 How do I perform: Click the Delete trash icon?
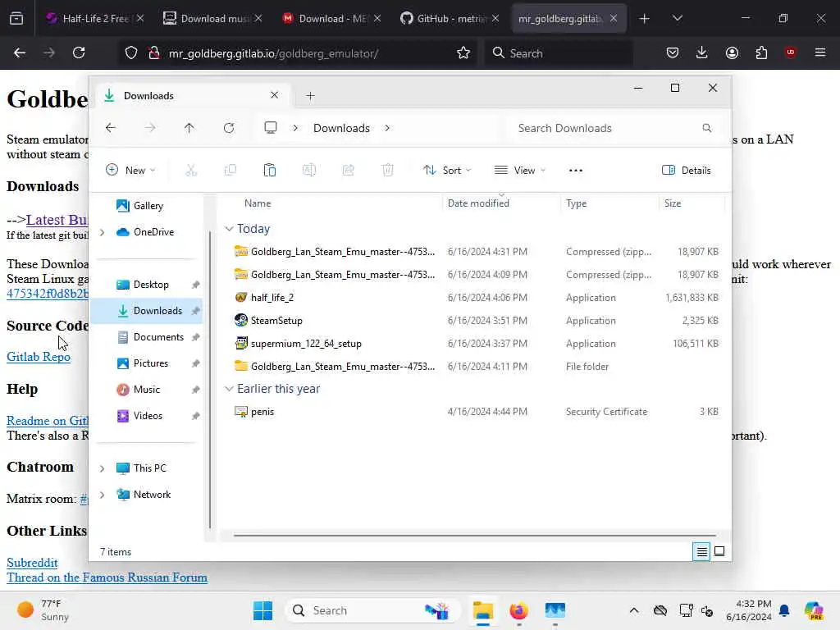coord(388,171)
